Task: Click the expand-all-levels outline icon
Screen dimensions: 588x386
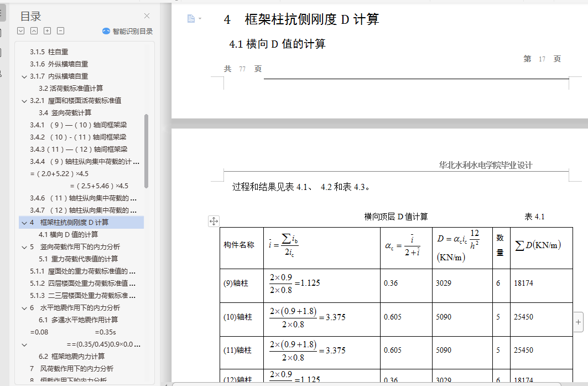Action: 21,31
